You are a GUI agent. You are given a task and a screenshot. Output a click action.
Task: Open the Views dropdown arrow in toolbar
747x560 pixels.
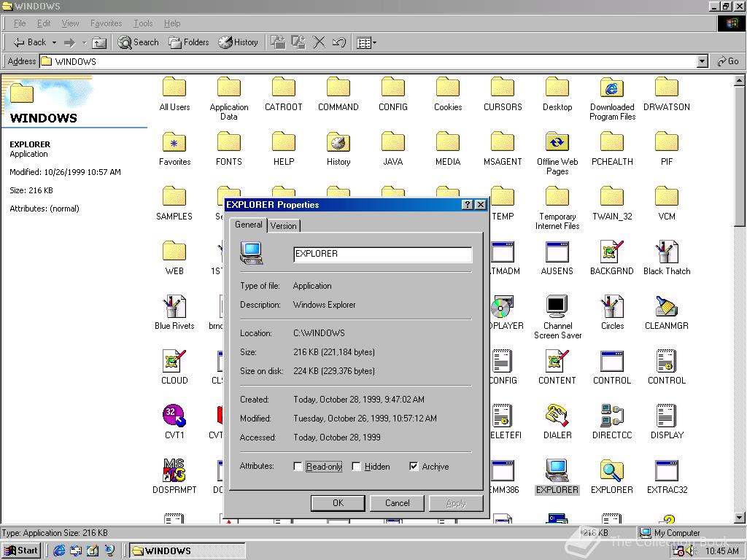click(375, 43)
